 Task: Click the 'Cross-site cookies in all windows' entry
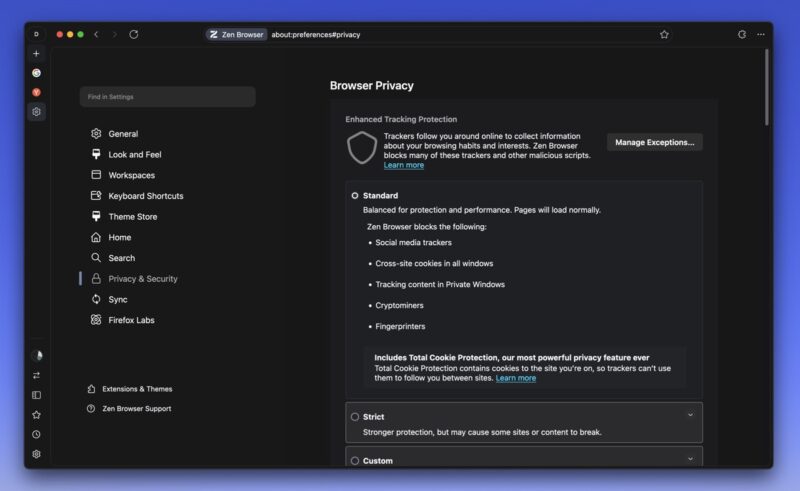434,263
